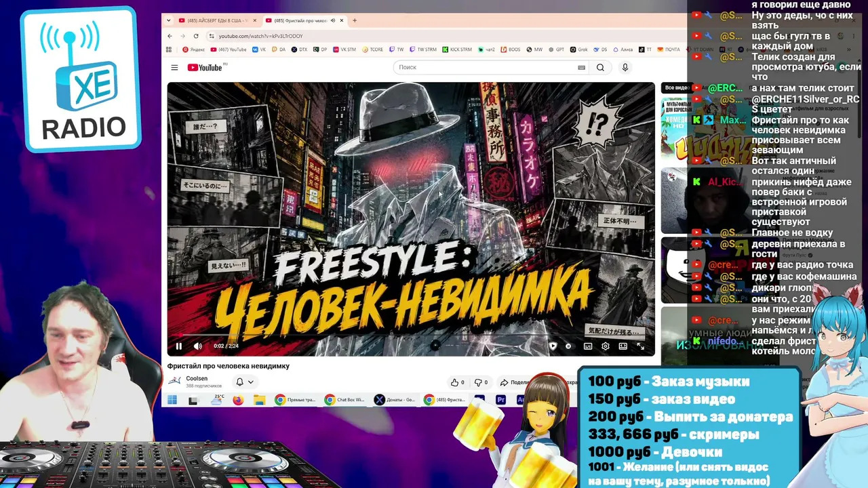Open Premiere Pro from the taskbar

tap(501, 400)
